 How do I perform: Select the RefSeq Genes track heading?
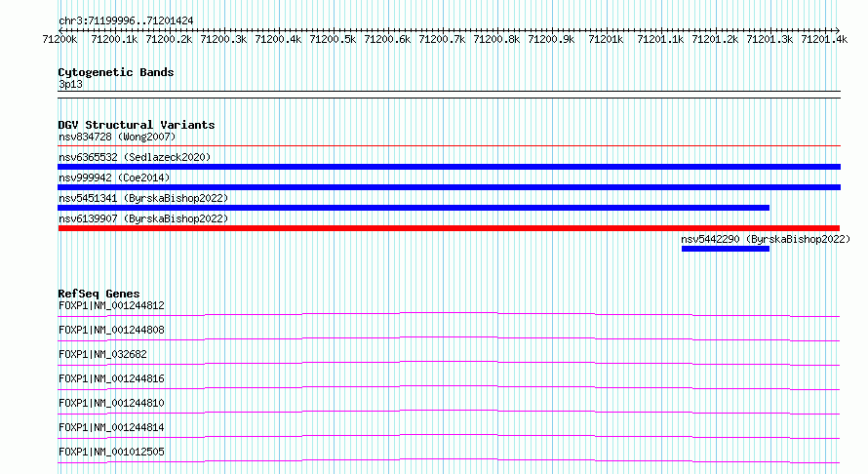pyautogui.click(x=99, y=294)
